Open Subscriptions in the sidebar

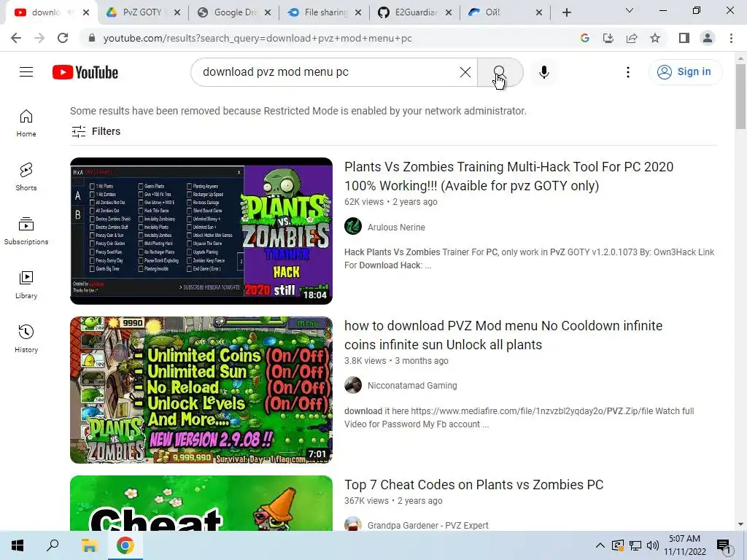point(26,230)
